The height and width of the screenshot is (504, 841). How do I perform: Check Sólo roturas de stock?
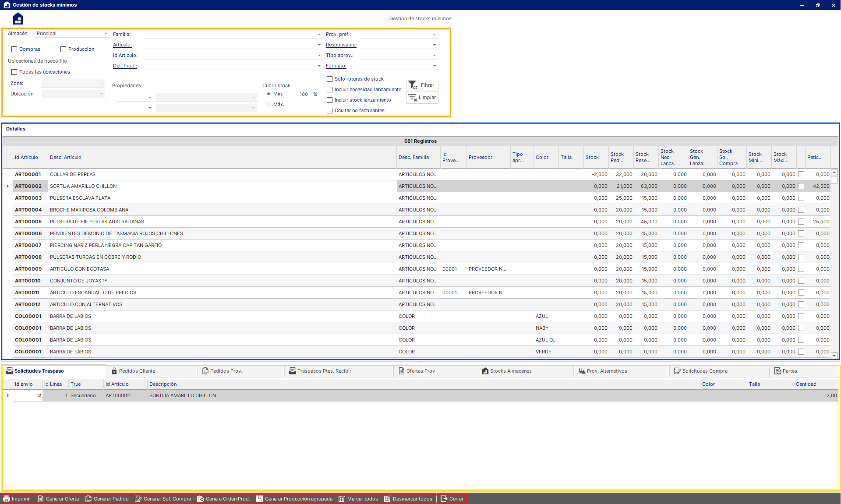(330, 79)
